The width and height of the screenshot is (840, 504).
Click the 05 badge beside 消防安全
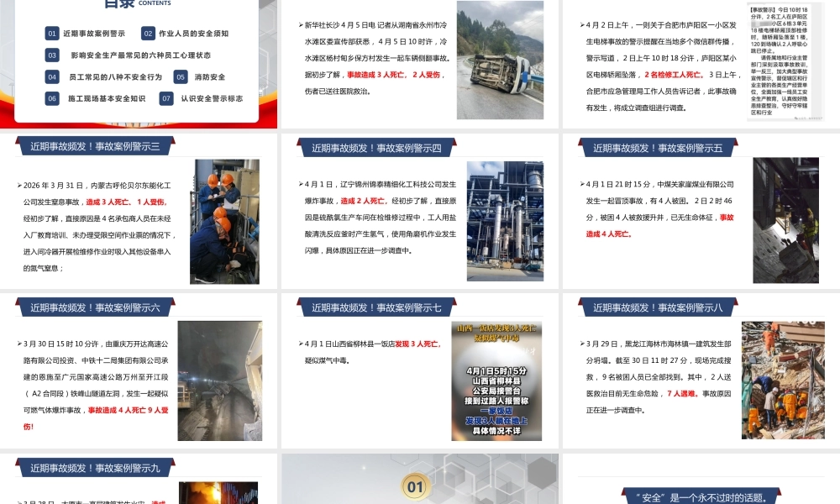(181, 77)
